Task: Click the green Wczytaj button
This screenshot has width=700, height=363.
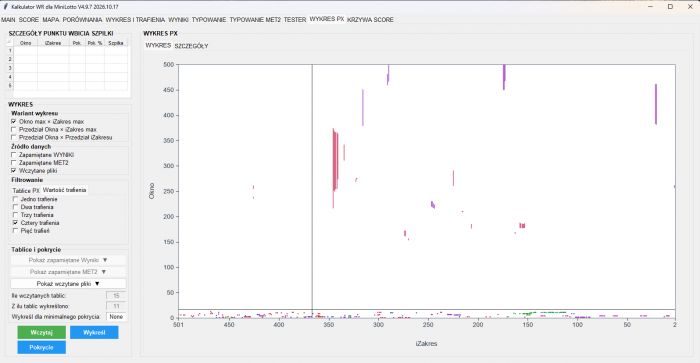Action: [42, 332]
